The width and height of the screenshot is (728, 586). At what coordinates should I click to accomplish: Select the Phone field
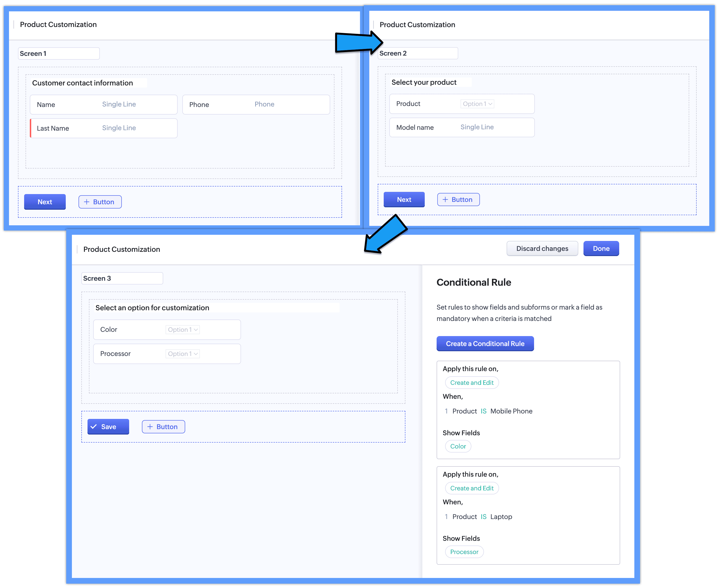tap(256, 104)
